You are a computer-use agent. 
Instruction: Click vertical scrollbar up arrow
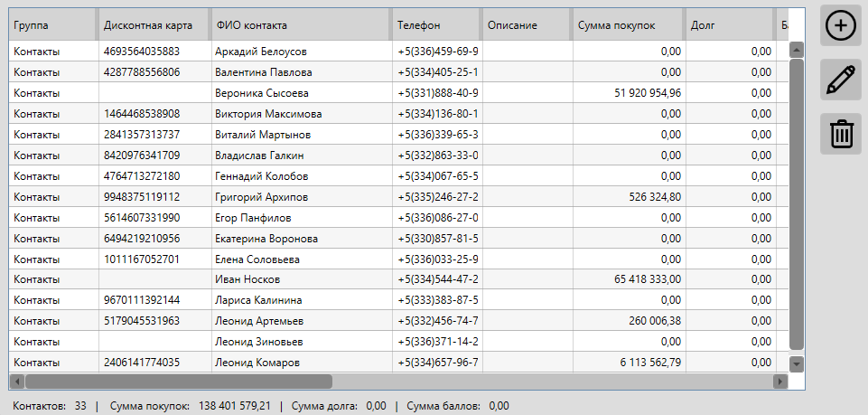coord(796,50)
